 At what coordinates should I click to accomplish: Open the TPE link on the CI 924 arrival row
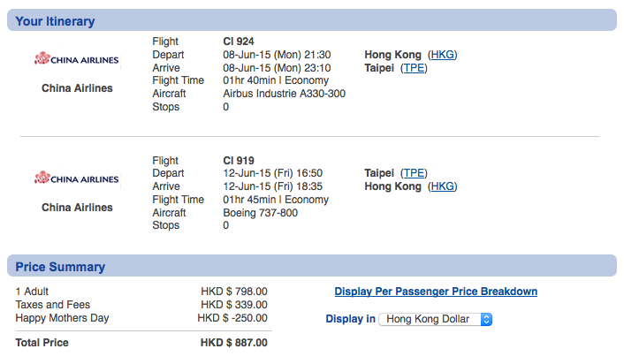coord(414,68)
